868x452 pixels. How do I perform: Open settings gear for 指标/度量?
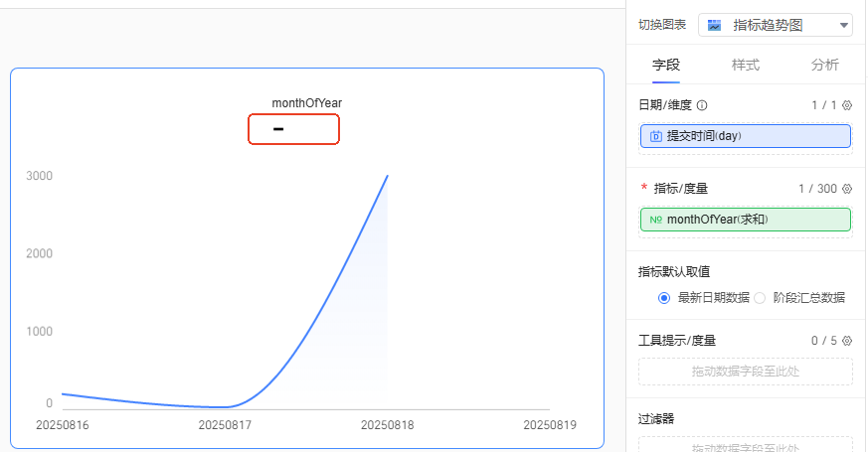(x=847, y=189)
